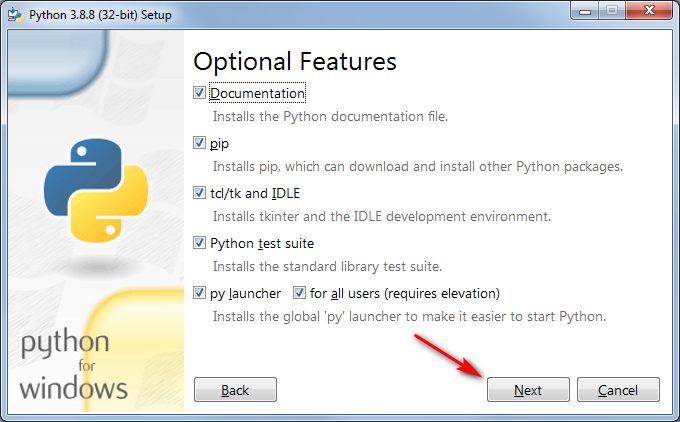Disable tcl/tk and IDLE installation

[199, 193]
